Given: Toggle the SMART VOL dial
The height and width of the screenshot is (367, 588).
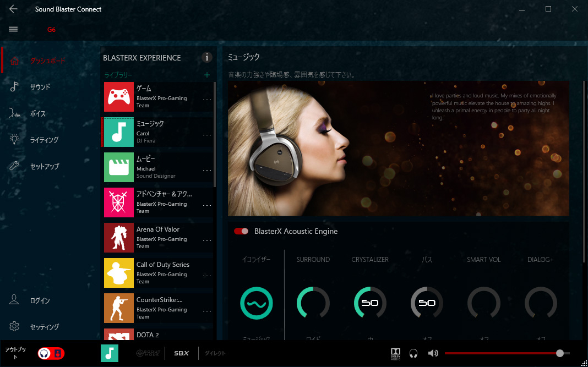Looking at the screenshot, I should point(484,303).
